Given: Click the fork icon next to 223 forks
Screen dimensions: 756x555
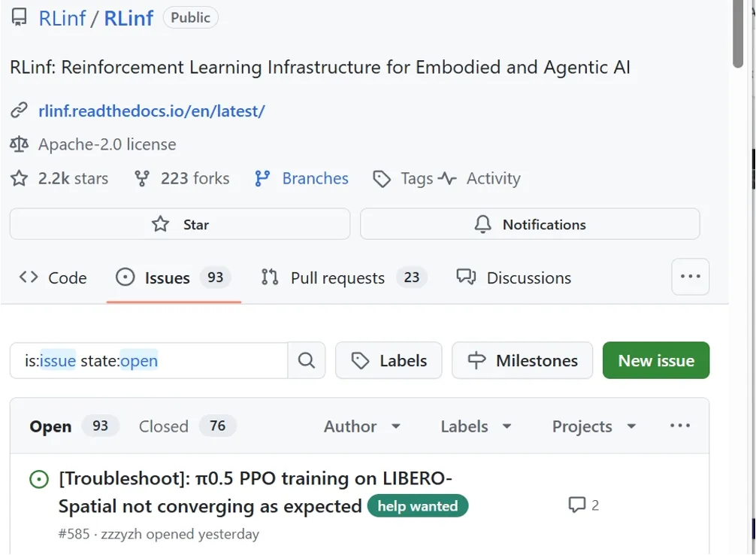Looking at the screenshot, I should point(141,179).
